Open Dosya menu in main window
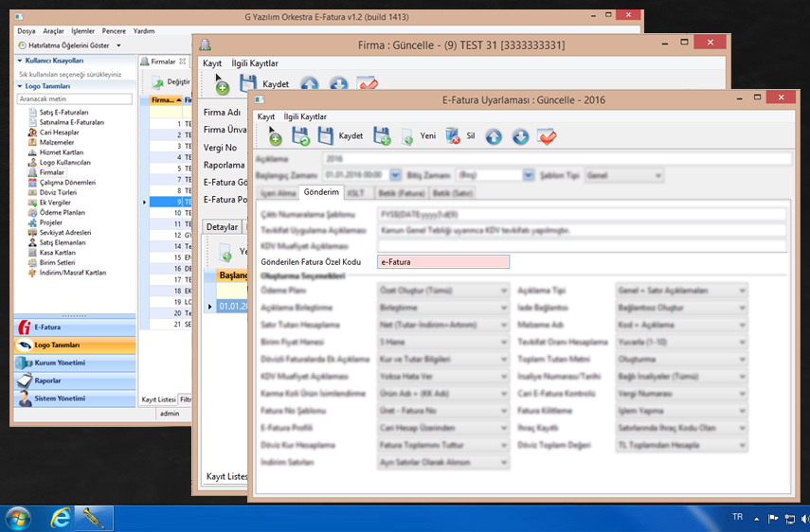This screenshot has width=810, height=532. coord(27,31)
